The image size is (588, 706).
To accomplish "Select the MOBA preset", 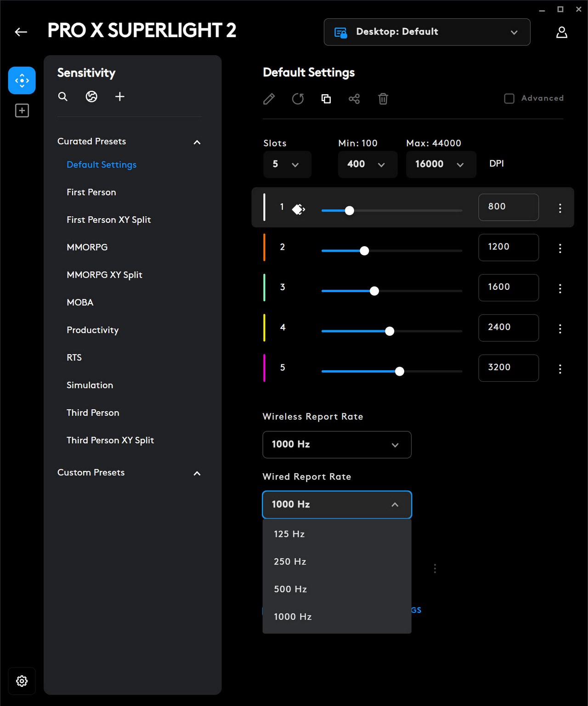I will [x=80, y=302].
